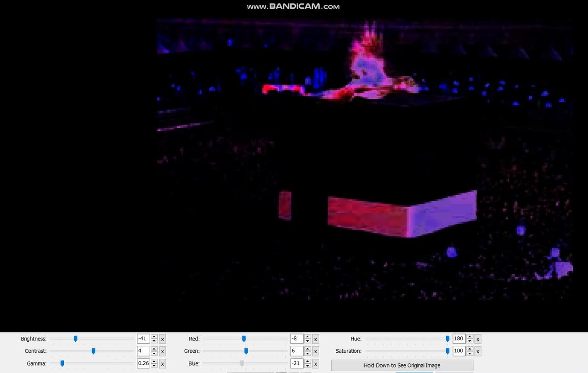Increase Red value with up arrow
This screenshot has width=588, height=373.
coord(307,337)
